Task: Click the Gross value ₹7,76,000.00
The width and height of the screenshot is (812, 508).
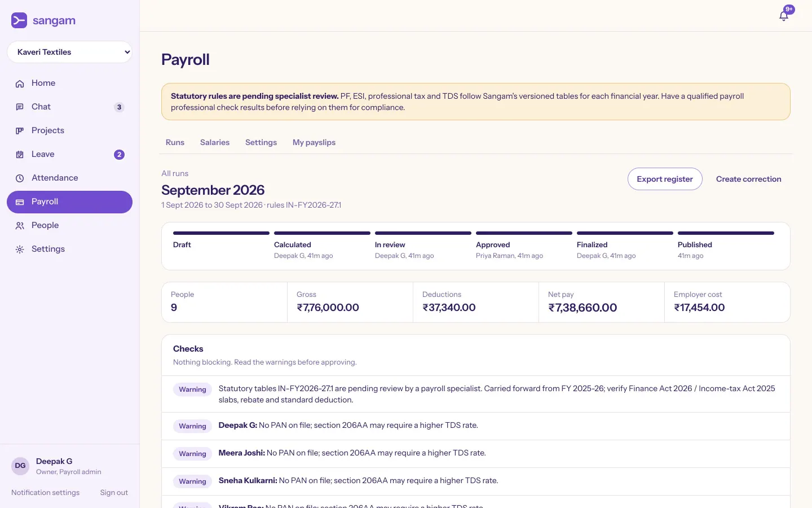Action: (x=328, y=308)
